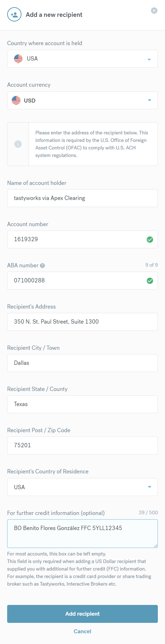Click the Cancel link

pyautogui.click(x=82, y=631)
